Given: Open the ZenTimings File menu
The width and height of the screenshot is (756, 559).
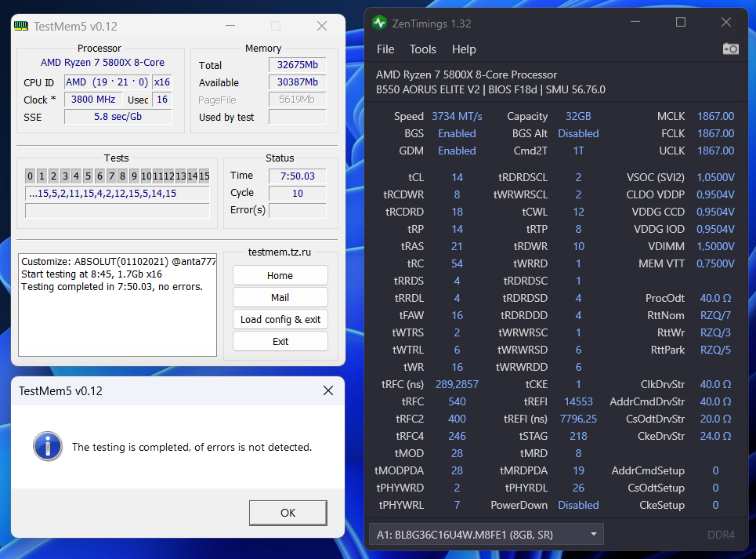Looking at the screenshot, I should point(385,49).
